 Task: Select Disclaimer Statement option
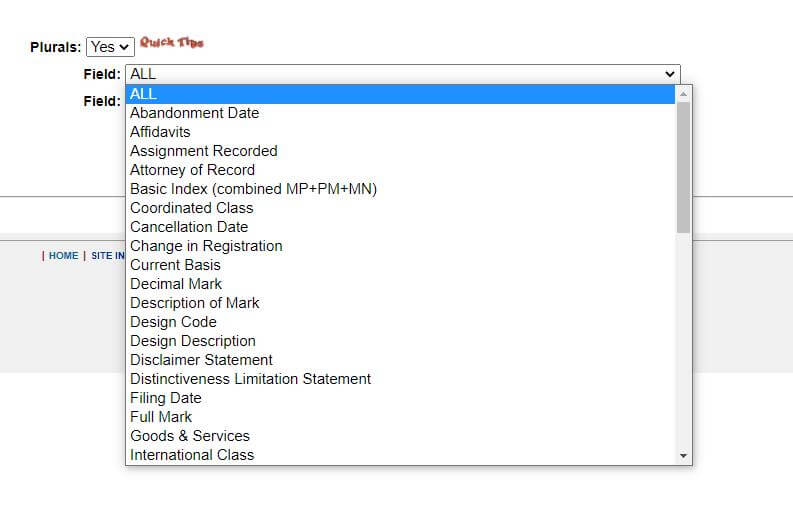click(x=201, y=360)
